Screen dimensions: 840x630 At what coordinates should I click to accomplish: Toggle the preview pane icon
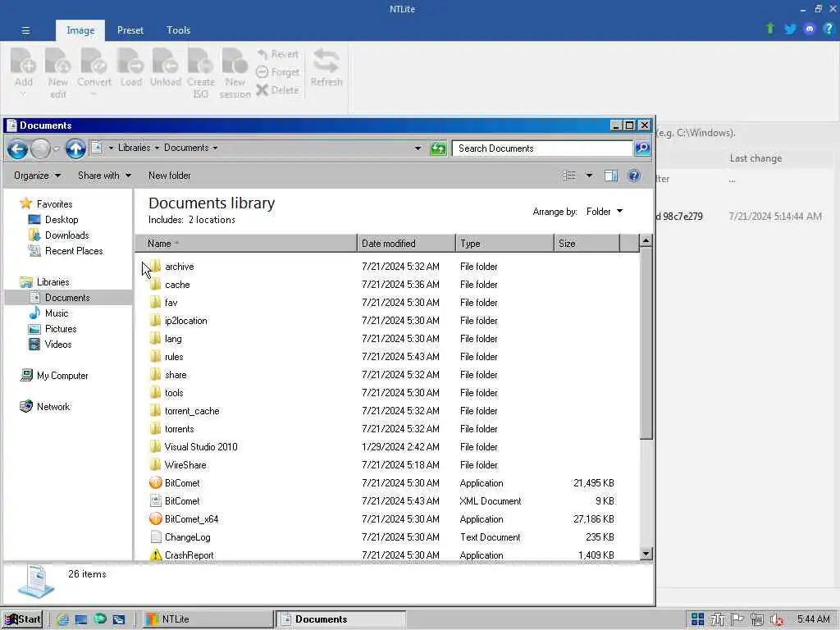pyautogui.click(x=610, y=176)
